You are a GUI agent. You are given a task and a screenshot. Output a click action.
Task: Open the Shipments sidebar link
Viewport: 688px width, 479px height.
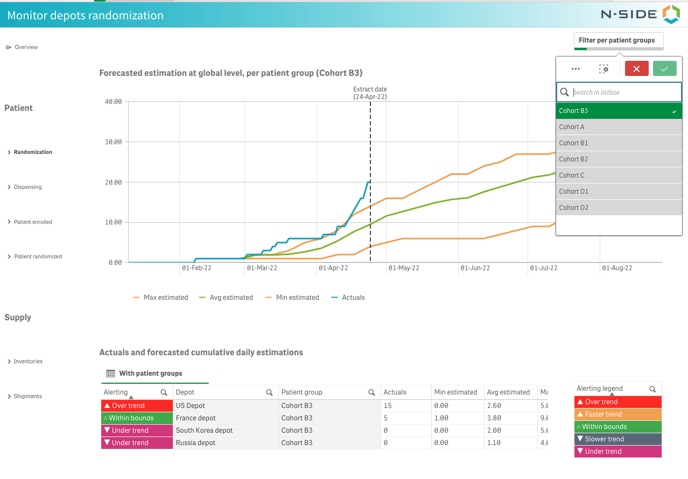(27, 396)
